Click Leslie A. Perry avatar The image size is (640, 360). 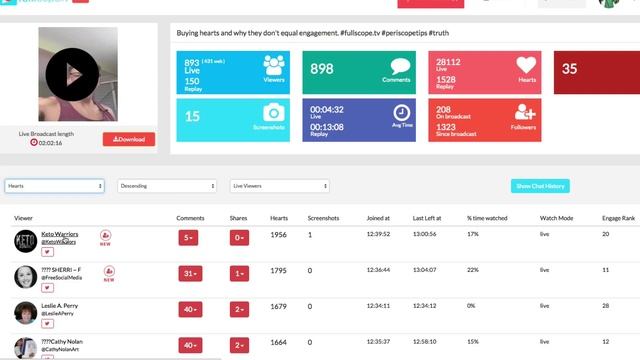[x=25, y=313]
